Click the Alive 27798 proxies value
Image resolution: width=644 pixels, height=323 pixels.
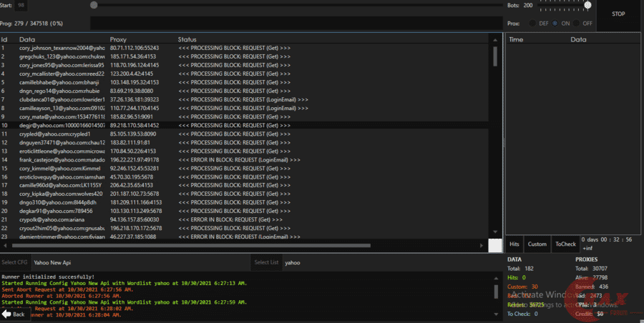(x=600, y=278)
